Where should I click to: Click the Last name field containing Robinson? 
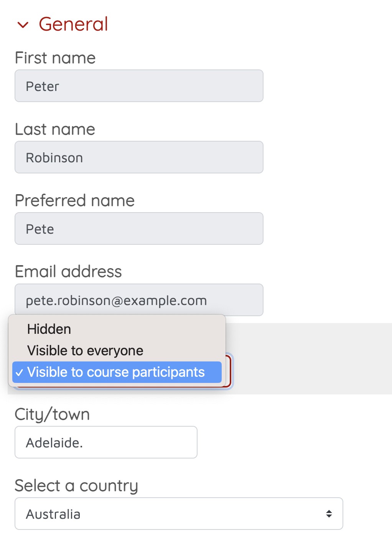tap(139, 157)
